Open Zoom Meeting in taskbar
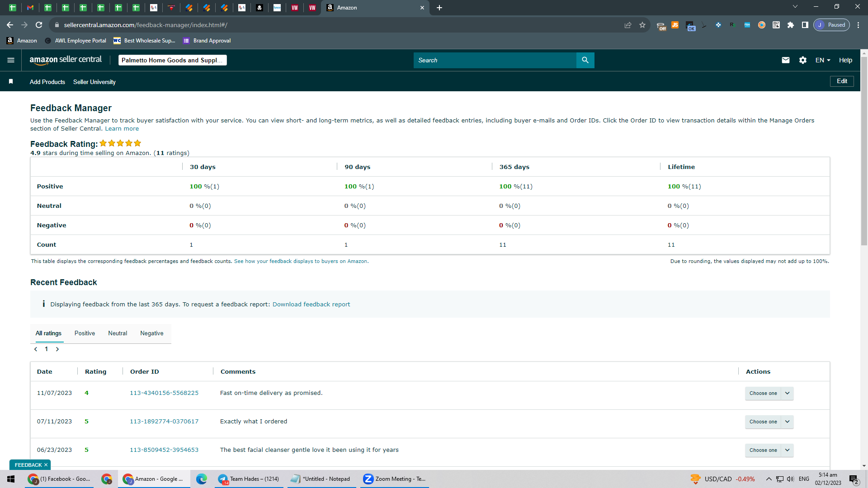The height and width of the screenshot is (488, 868). 395,479
